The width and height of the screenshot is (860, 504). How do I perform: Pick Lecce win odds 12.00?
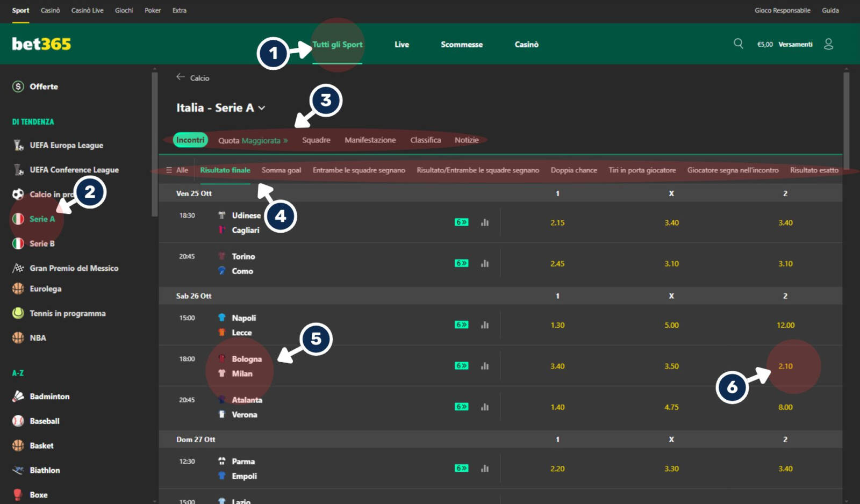click(785, 325)
